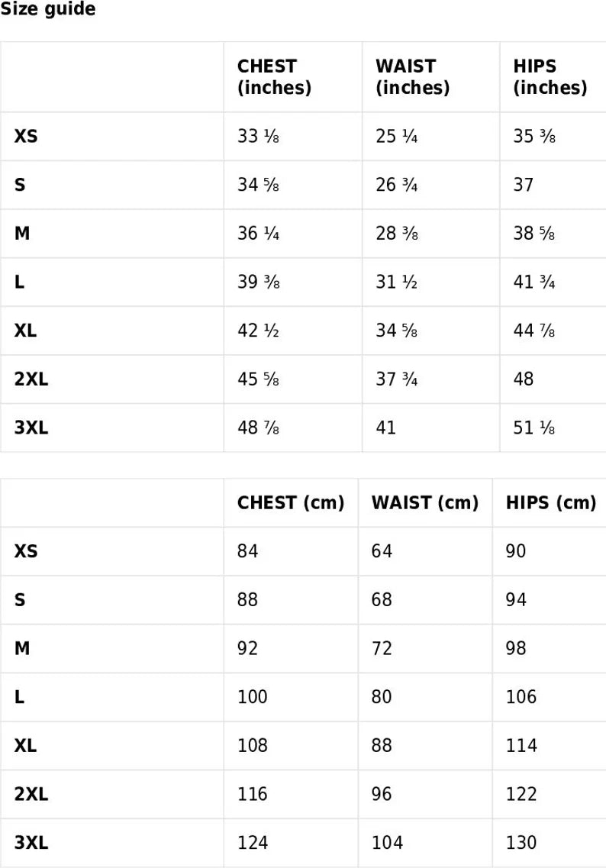Select the hips value 38 ⅝

[534, 234]
